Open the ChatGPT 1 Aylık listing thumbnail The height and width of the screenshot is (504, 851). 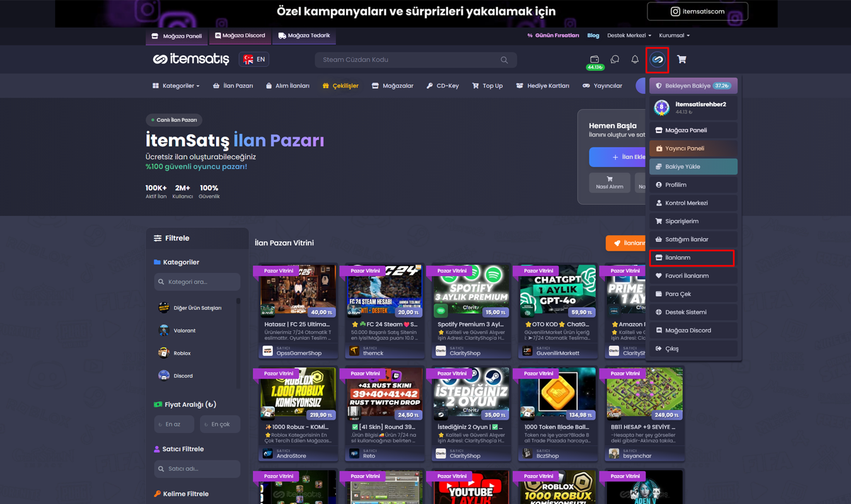(559, 290)
